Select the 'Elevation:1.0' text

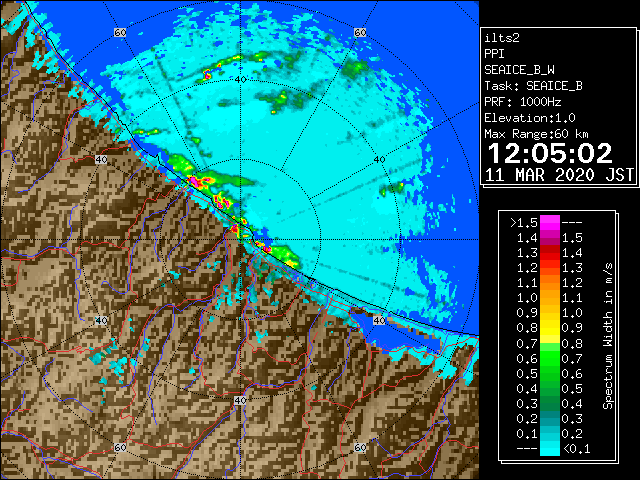pyautogui.click(x=530, y=118)
